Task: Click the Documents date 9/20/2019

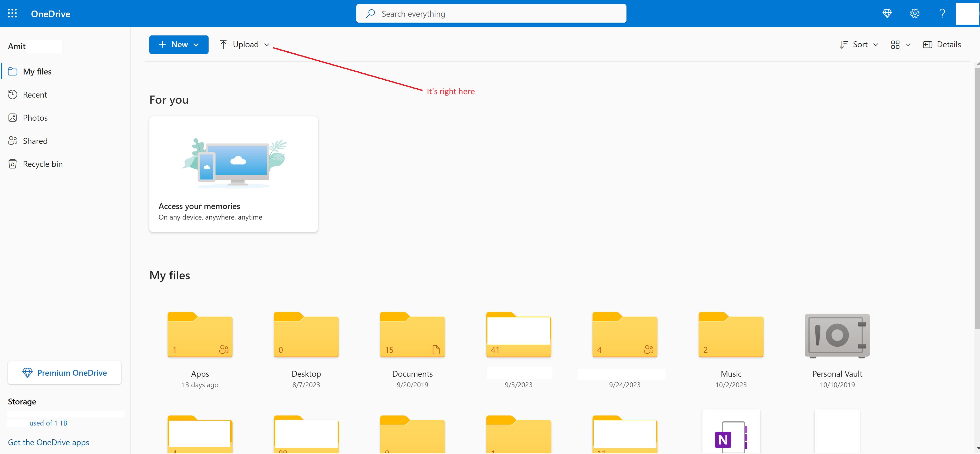Action: 412,385
